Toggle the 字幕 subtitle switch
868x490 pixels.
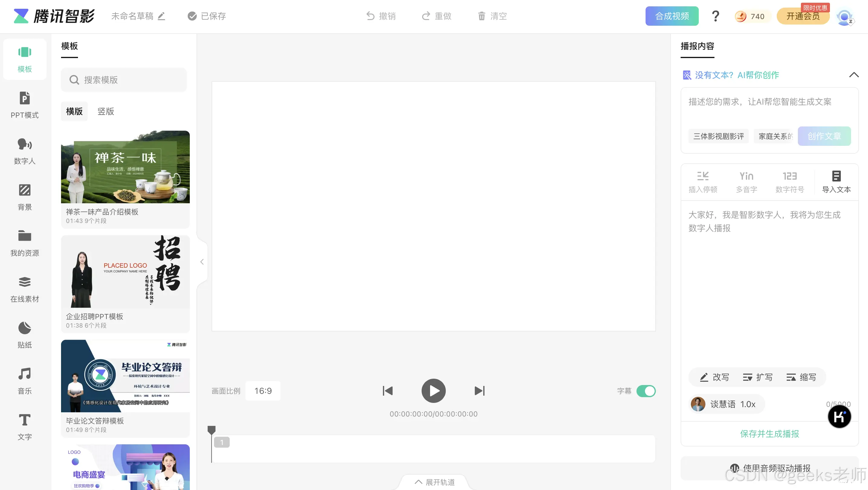(646, 391)
